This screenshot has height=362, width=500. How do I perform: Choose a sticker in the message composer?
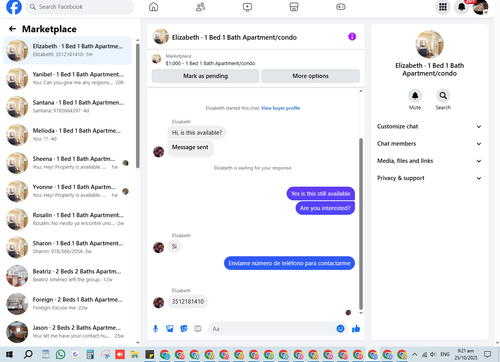[x=184, y=329]
